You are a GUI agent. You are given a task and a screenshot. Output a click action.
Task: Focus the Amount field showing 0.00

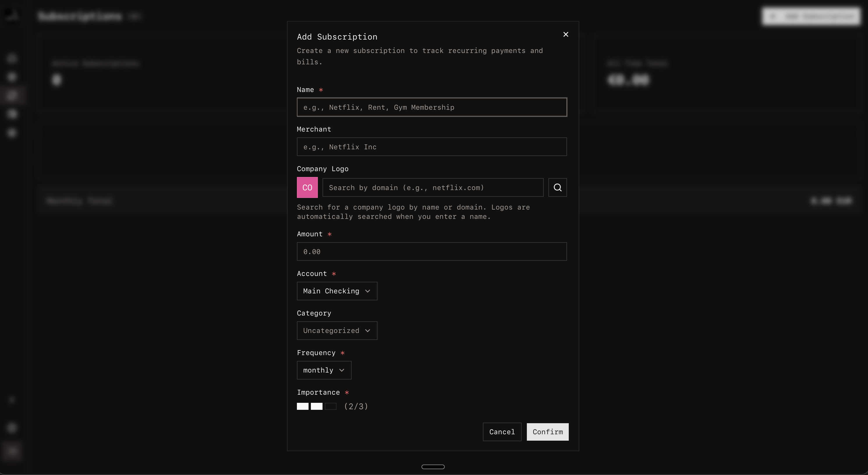click(432, 251)
